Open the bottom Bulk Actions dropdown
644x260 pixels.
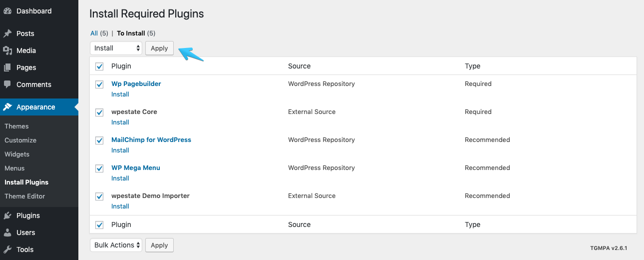click(116, 245)
